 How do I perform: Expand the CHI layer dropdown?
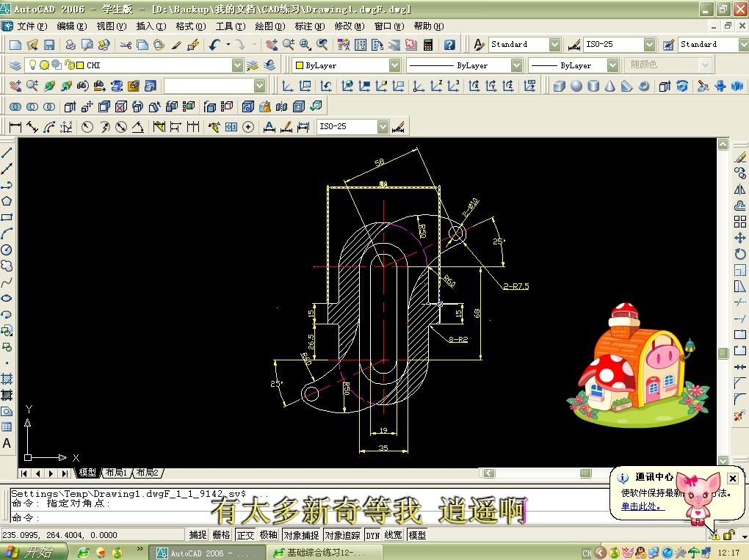(x=237, y=65)
